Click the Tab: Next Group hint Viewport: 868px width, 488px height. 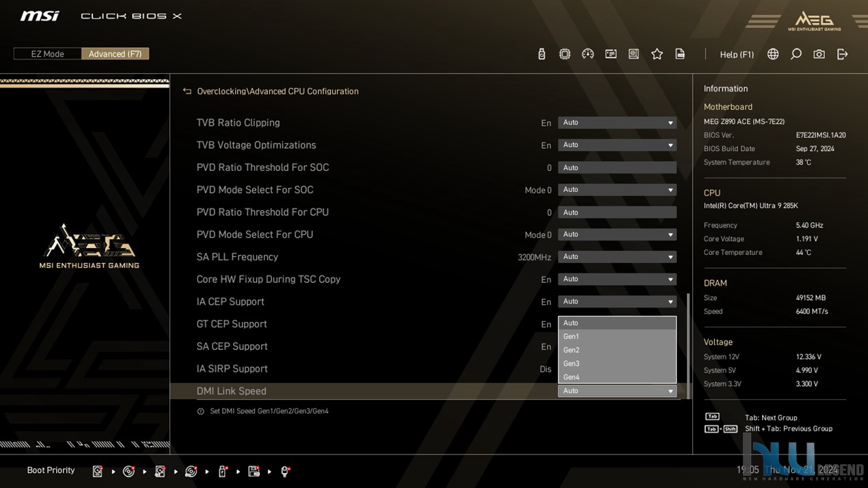coord(771,418)
